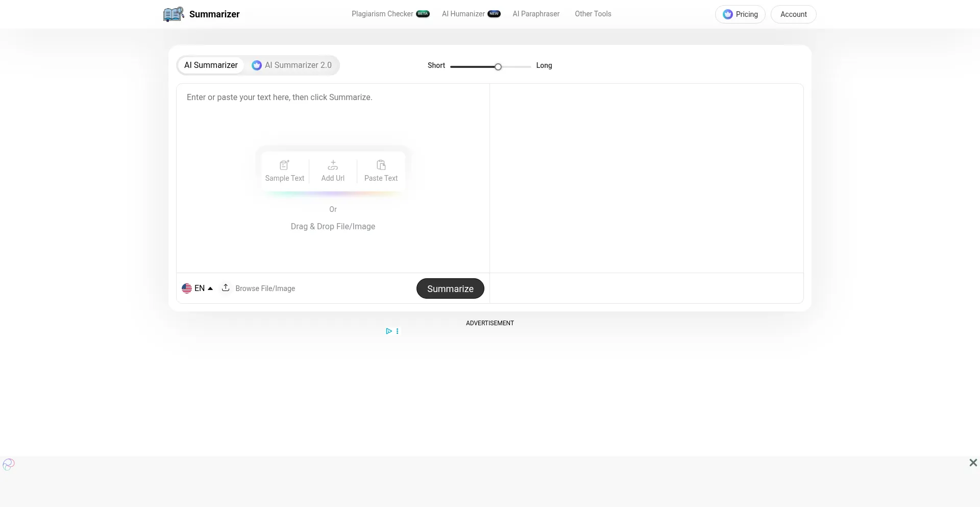Click the AdChoices triangle icon
980x507 pixels.
pos(389,331)
